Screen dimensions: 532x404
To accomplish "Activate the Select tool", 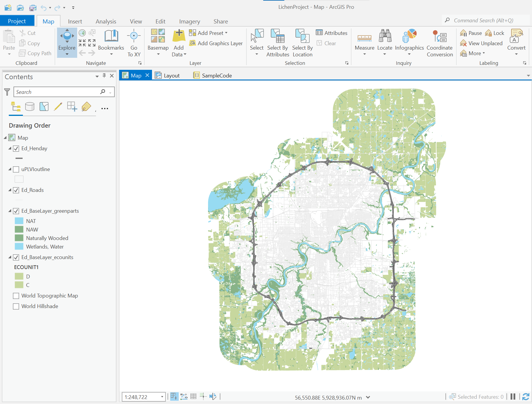I will (x=257, y=43).
